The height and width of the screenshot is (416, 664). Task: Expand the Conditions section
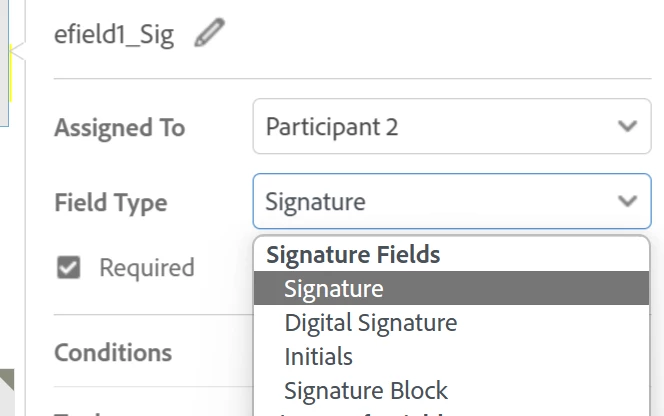pos(113,353)
